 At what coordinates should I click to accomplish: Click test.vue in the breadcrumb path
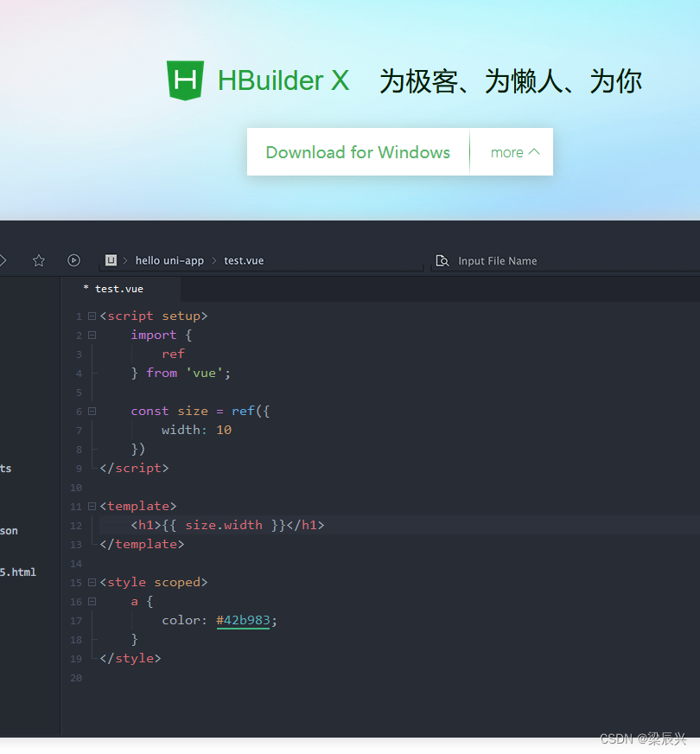point(245,259)
